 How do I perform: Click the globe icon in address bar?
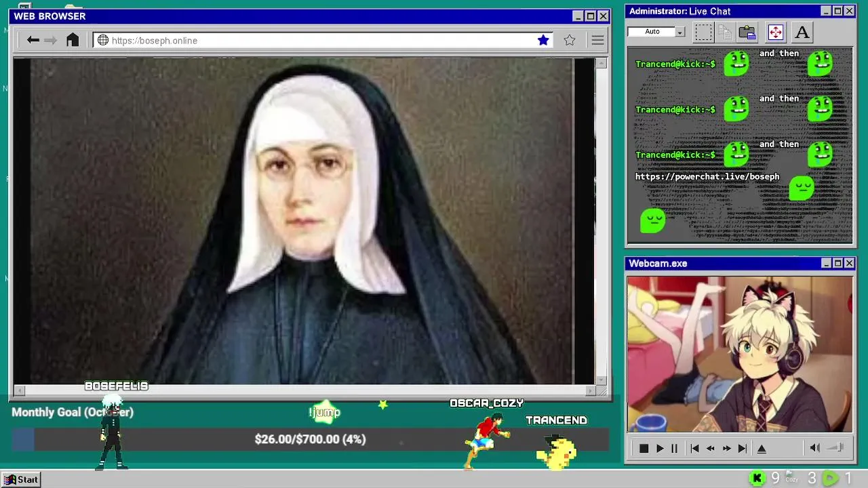coord(103,41)
